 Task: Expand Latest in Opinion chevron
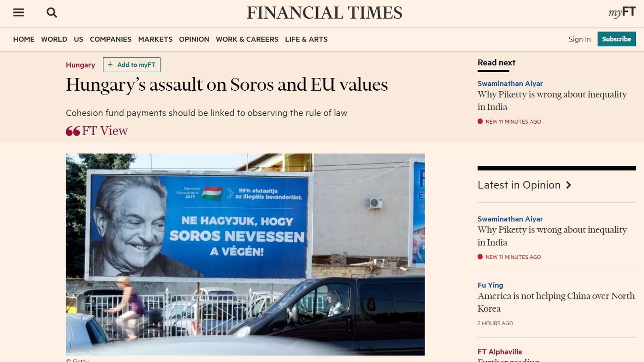point(568,185)
